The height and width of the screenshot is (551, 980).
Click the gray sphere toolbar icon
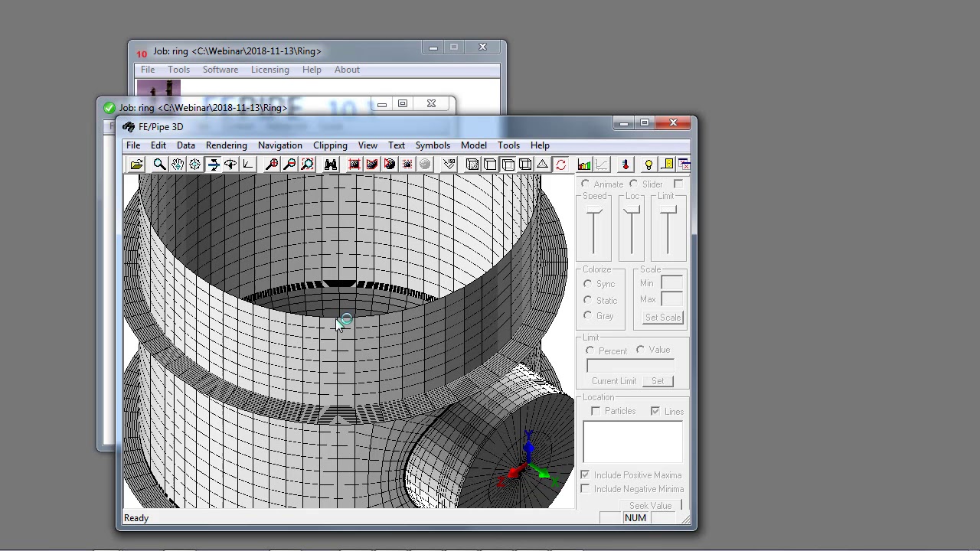pos(425,165)
